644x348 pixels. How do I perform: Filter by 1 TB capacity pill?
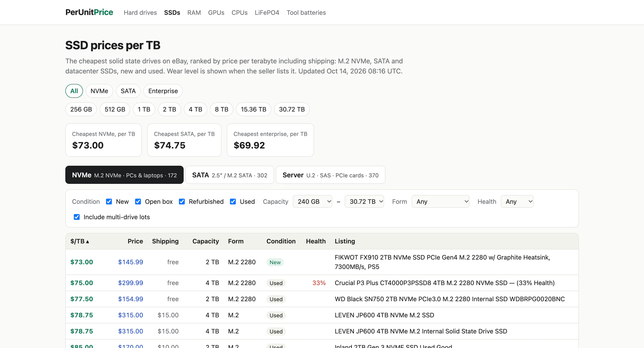click(144, 110)
